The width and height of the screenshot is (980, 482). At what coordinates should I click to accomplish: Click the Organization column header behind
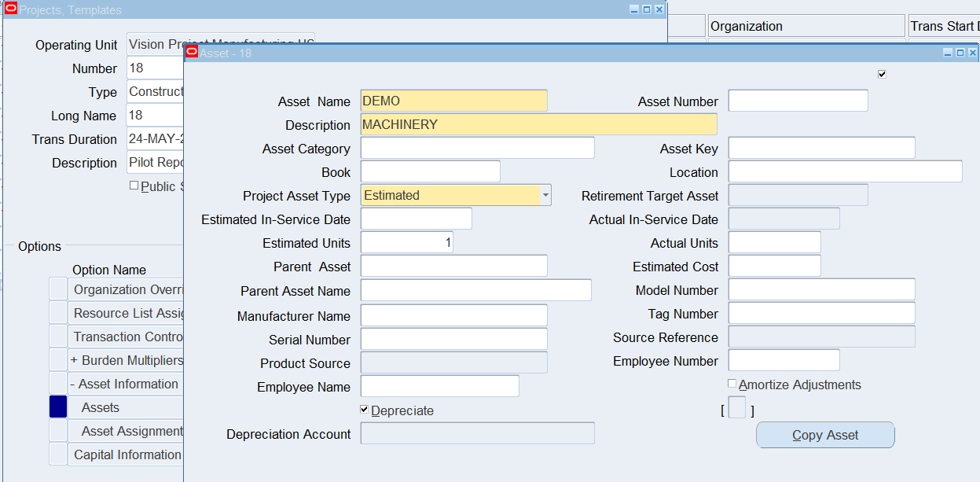click(806, 26)
